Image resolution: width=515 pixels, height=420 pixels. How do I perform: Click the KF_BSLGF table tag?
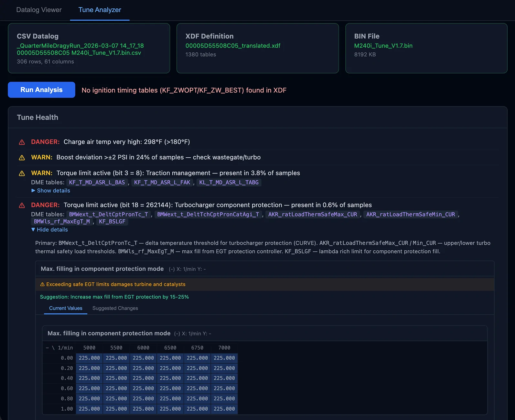(x=112, y=222)
